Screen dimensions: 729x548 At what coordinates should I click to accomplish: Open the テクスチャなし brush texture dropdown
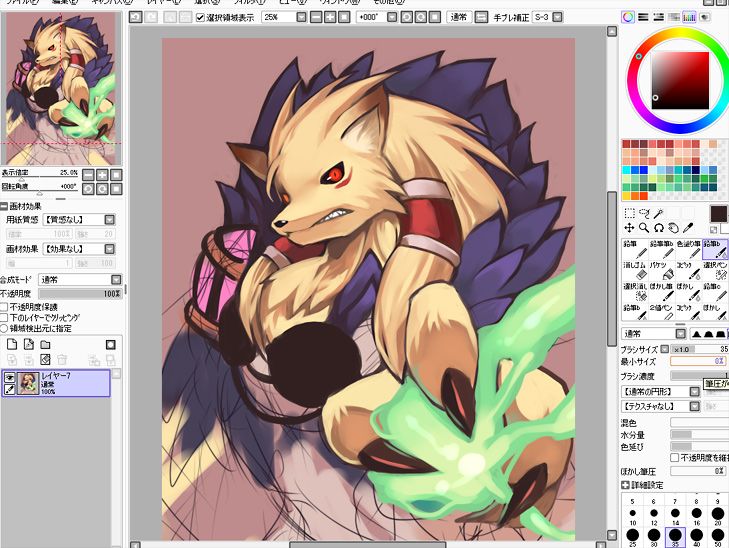(x=695, y=406)
